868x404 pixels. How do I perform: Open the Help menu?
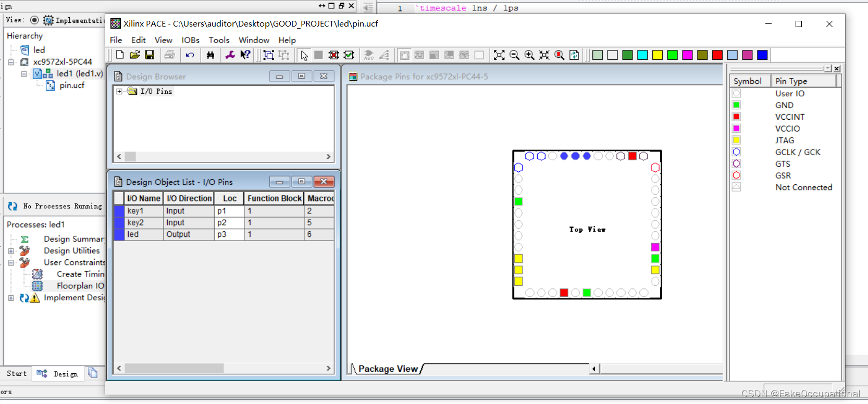(287, 40)
